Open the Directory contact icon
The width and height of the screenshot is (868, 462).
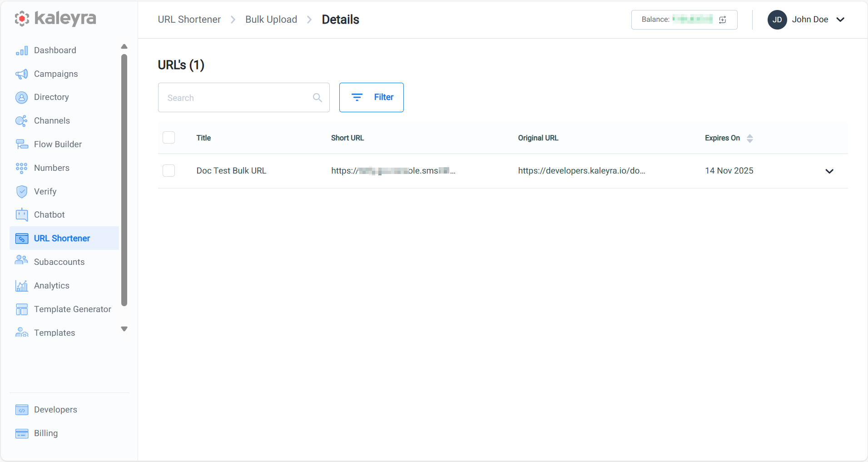coord(22,97)
